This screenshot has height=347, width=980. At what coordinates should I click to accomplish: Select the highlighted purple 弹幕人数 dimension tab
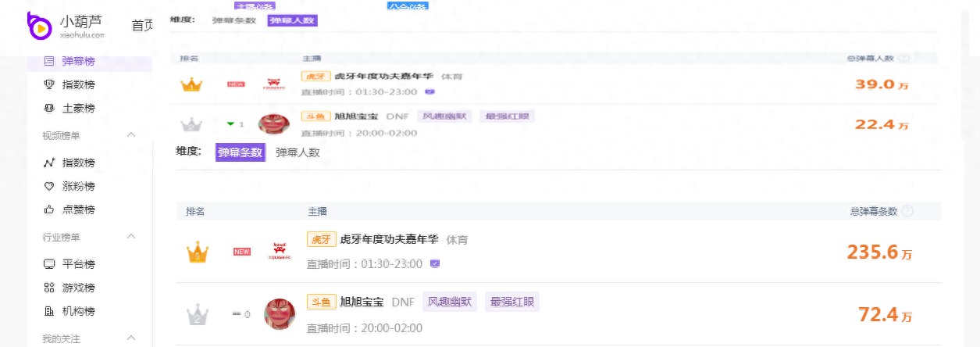pos(292,20)
